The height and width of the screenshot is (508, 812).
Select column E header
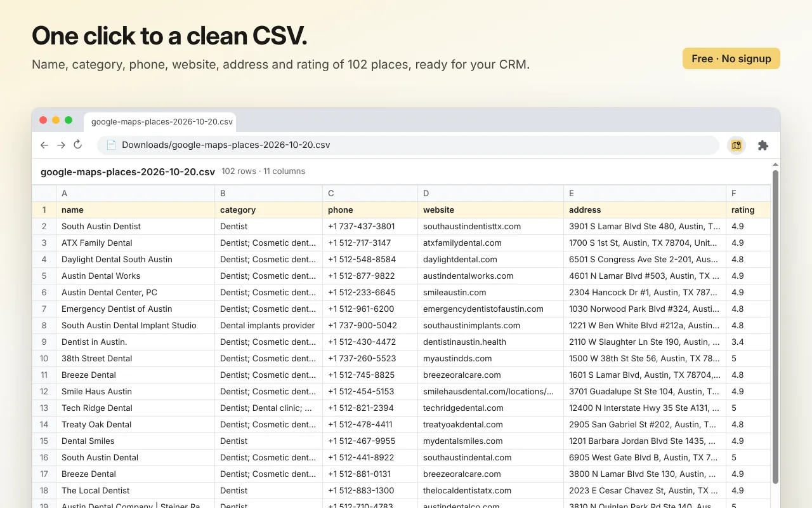645,193
